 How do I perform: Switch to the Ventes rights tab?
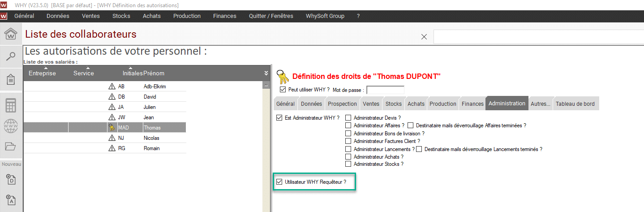[371, 104]
